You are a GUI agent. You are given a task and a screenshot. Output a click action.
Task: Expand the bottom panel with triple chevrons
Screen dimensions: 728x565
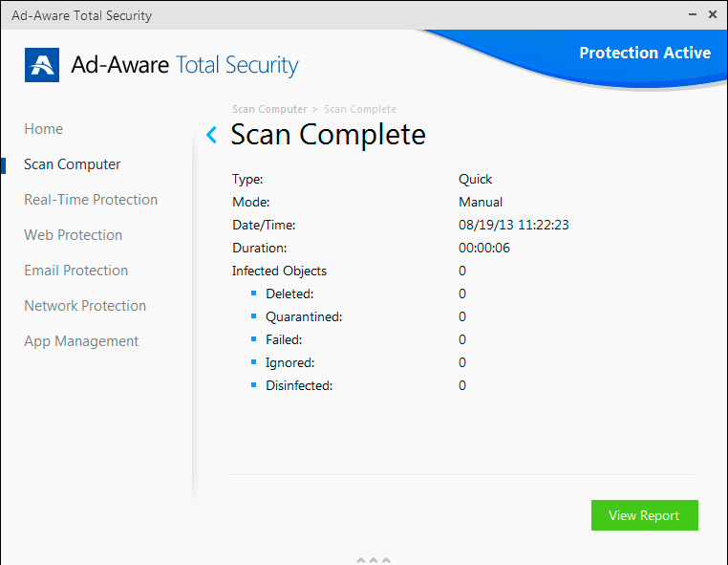pyautogui.click(x=373, y=559)
